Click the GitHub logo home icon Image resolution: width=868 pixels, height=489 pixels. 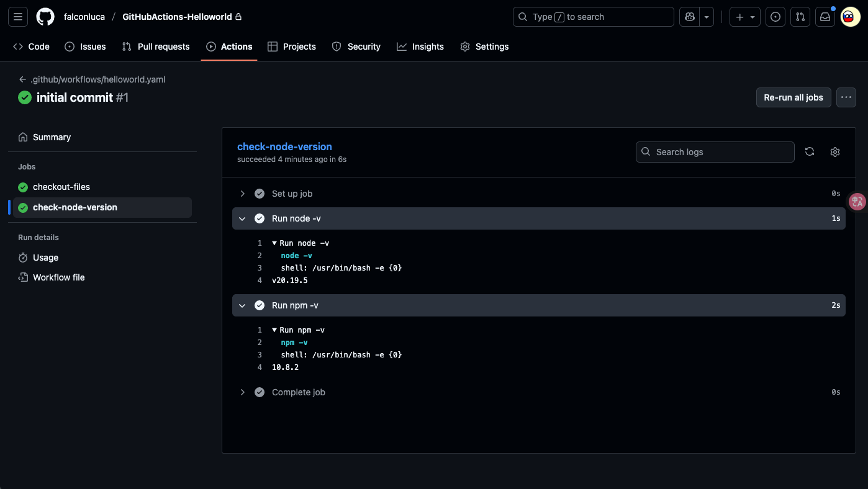click(x=45, y=17)
